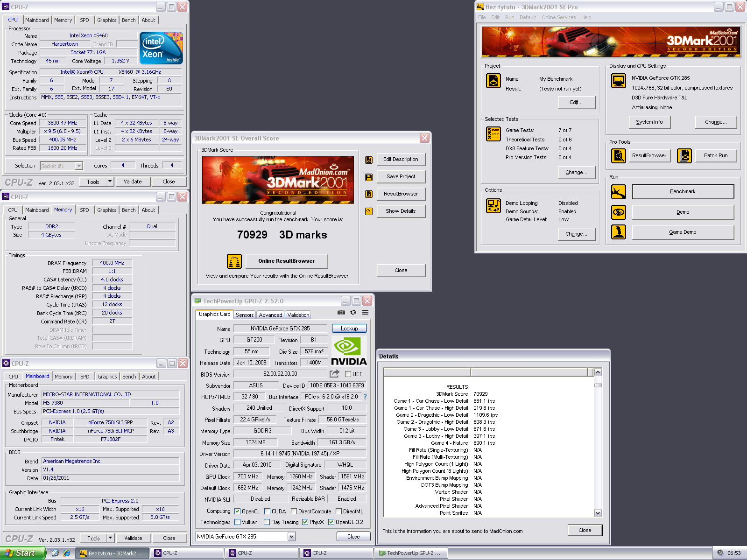Screen dimensions: 747x560
Task: Toggle the DirectCompute checkbox
Action: (294, 511)
